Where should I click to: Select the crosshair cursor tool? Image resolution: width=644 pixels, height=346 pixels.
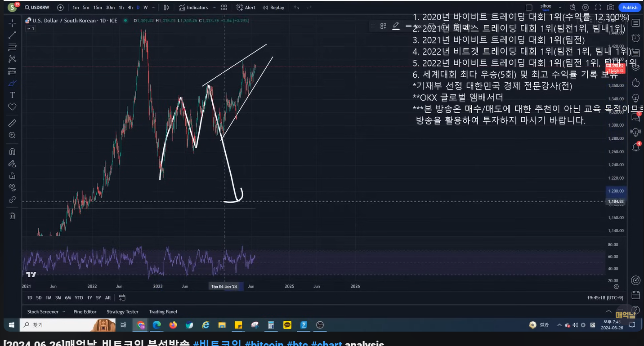(12, 22)
